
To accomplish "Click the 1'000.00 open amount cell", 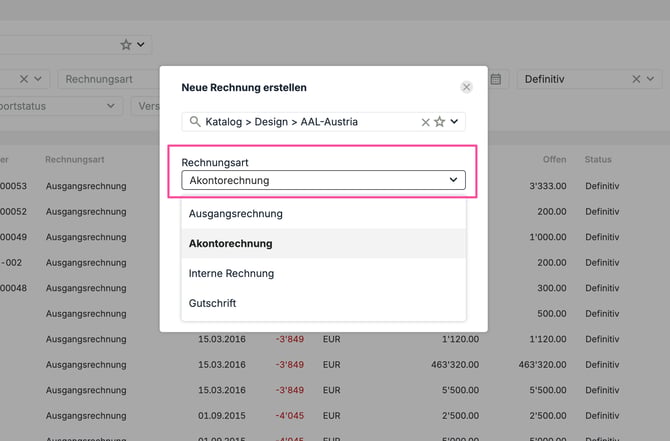I will pos(548,237).
